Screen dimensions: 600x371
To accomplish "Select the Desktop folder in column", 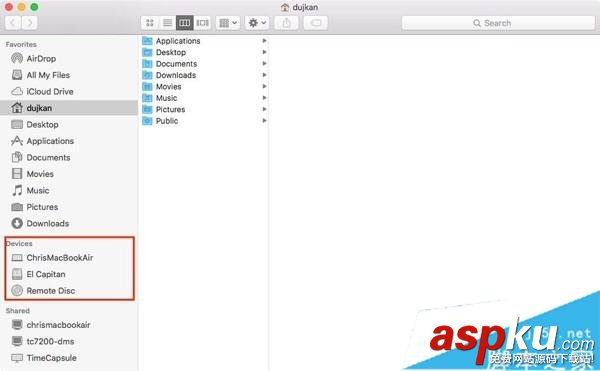I will 204,52.
